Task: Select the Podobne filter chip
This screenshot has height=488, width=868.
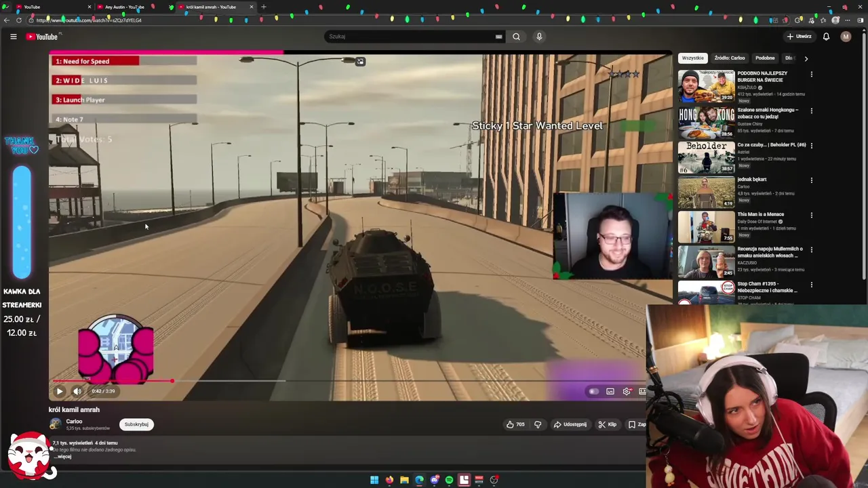Action: [x=765, y=58]
